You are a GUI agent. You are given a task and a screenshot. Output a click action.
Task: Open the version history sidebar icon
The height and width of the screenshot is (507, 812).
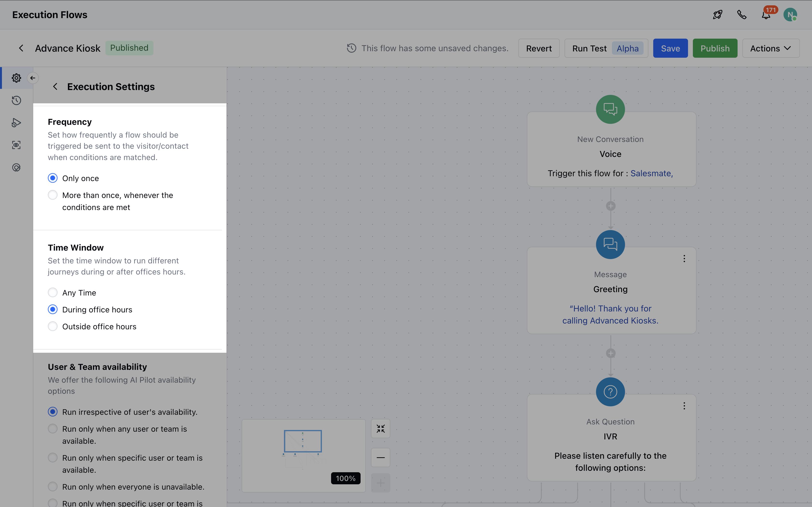pyautogui.click(x=16, y=100)
